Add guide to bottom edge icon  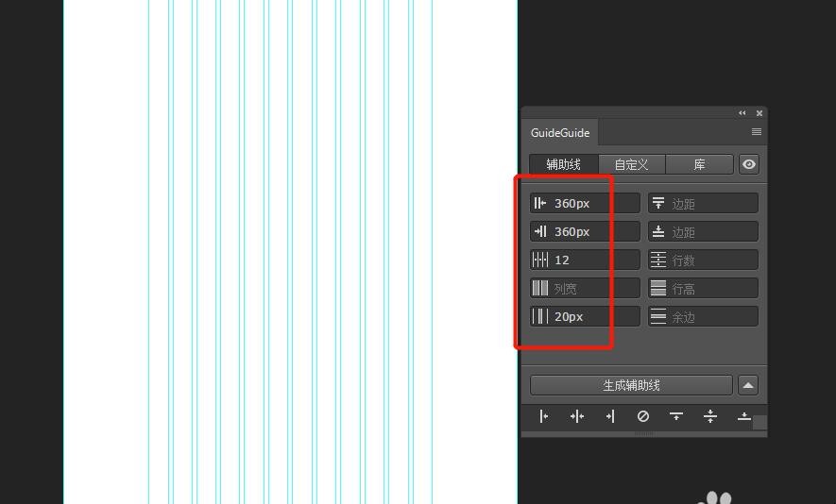pos(743,416)
